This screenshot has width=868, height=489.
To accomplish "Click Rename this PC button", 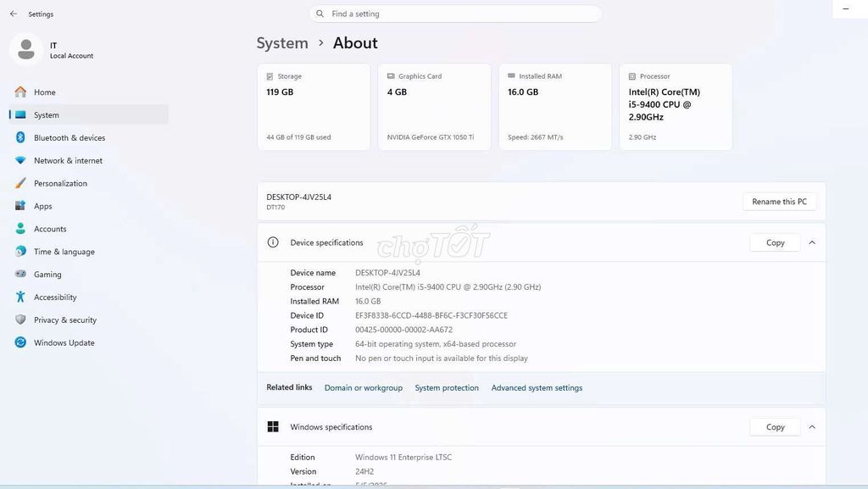I will tap(780, 202).
